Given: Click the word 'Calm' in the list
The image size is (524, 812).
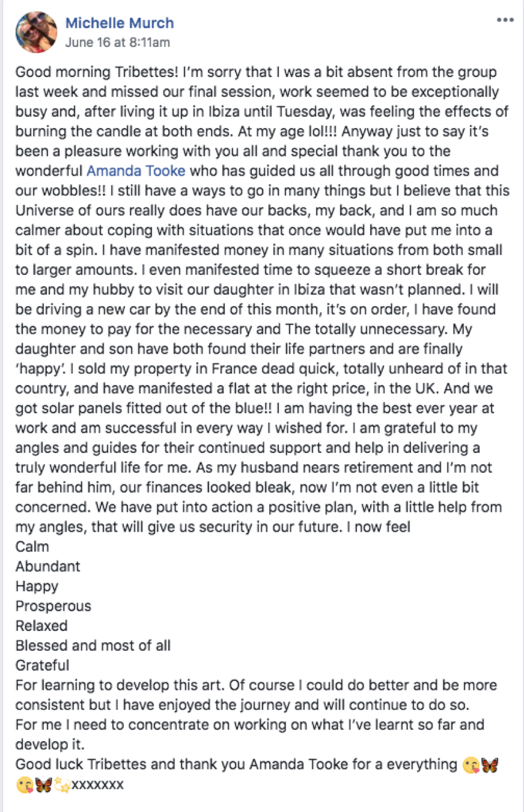Looking at the screenshot, I should click(32, 547).
